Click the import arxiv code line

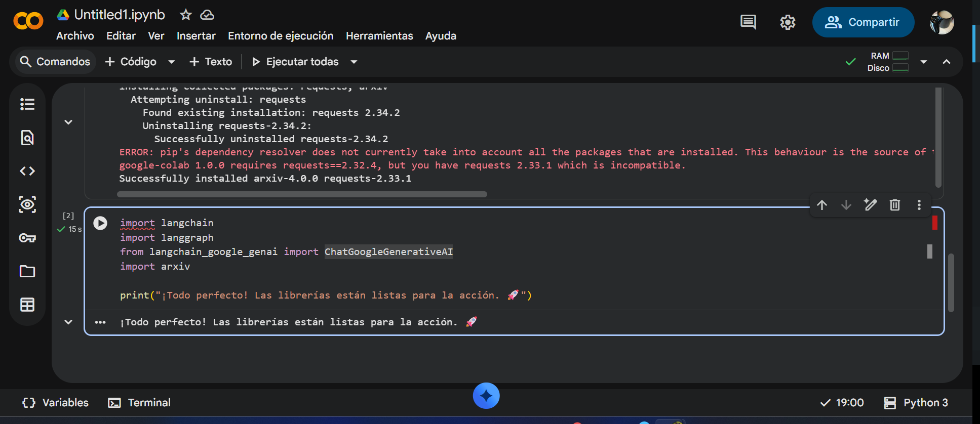[x=155, y=266]
